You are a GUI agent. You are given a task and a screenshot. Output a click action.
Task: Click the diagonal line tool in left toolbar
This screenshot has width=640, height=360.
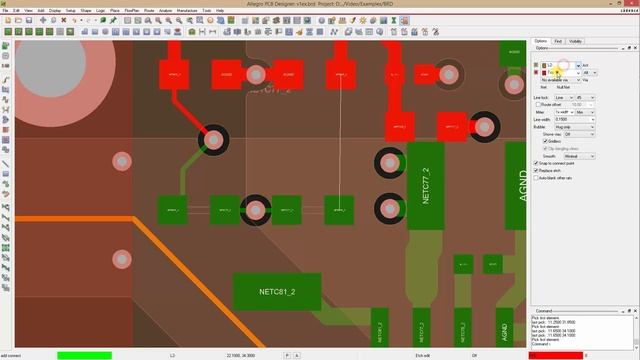coord(6,164)
